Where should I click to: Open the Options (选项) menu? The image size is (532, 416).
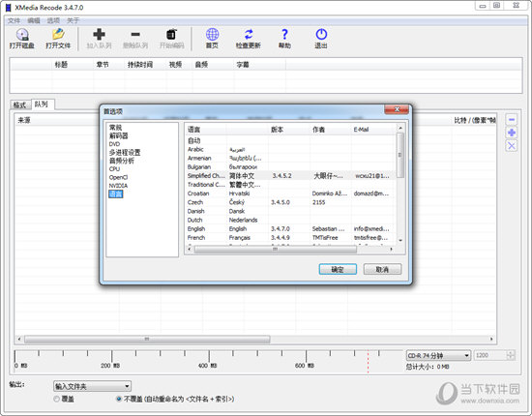coord(53,20)
